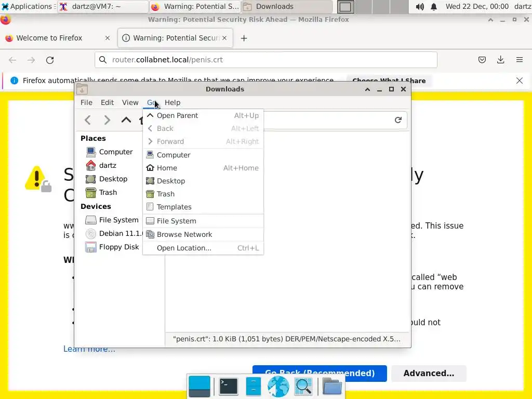
Task: Reload the folder with the refresh icon
Action: [398, 120]
